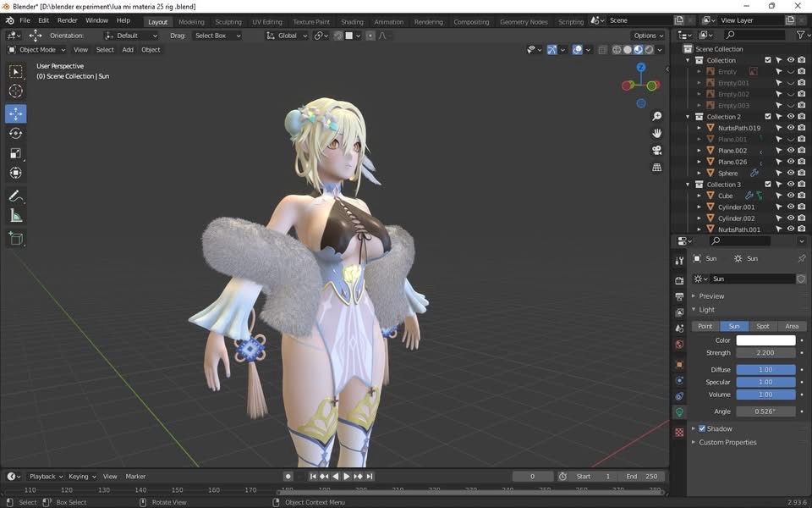The height and width of the screenshot is (508, 812).
Task: Hide the Sphere object in outliner
Action: [790, 173]
